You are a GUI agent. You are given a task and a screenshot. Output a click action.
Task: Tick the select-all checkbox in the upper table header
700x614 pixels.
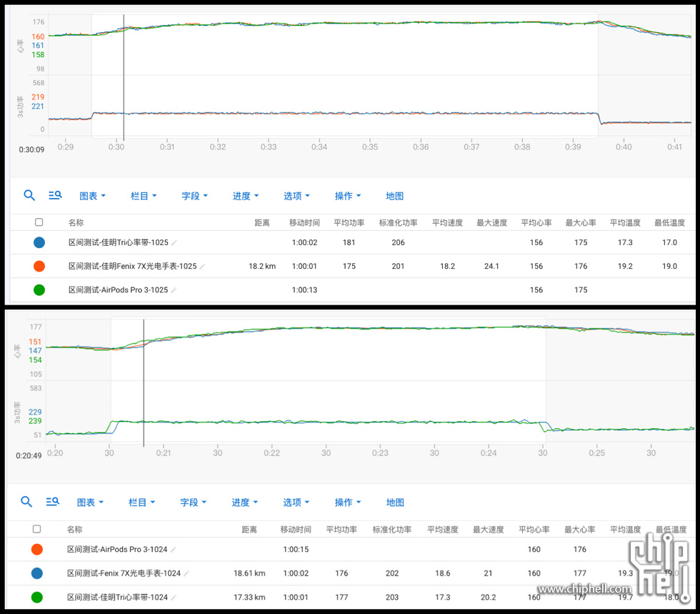click(39, 222)
